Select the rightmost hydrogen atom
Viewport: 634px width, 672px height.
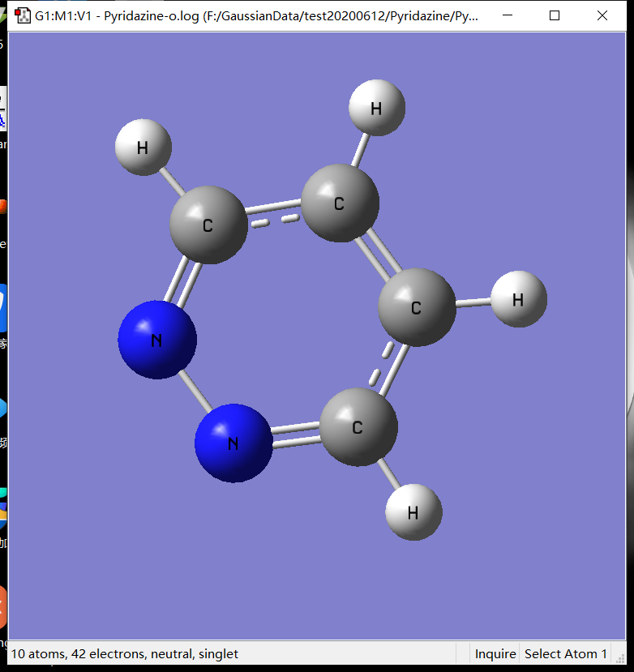click(x=519, y=299)
